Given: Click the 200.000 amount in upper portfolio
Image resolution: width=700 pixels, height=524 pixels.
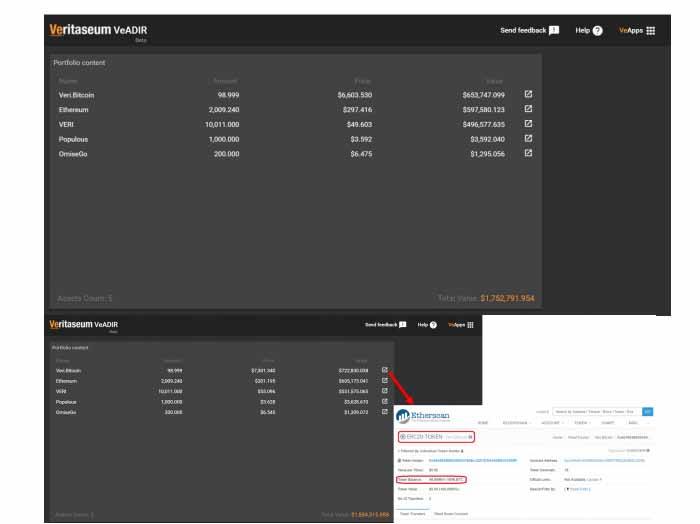Looking at the screenshot, I should coord(226,154).
